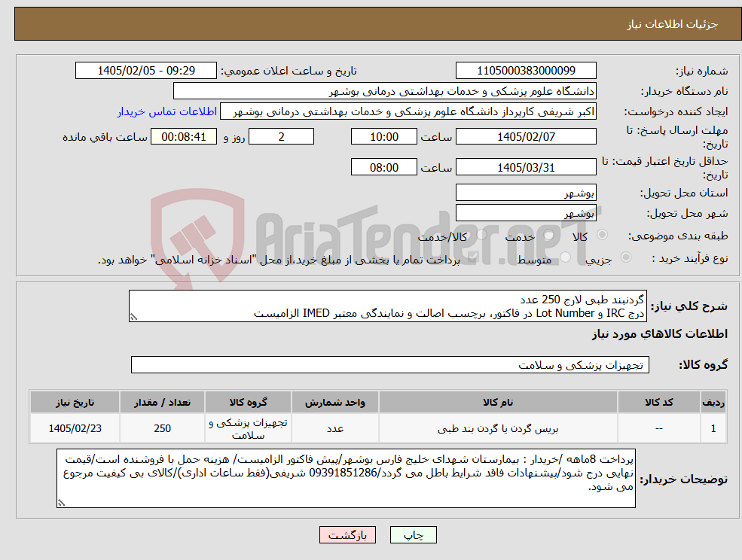The height and width of the screenshot is (560, 742).
Task: Click the announcement date field 1405/02/05 - 09:29
Action: click(x=145, y=71)
